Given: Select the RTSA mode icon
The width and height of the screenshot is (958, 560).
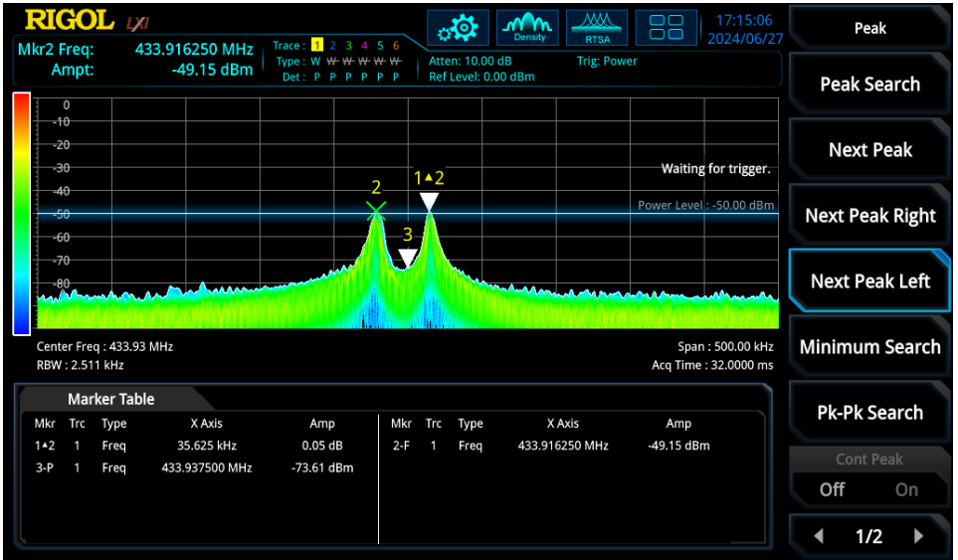Looking at the screenshot, I should tap(597, 28).
